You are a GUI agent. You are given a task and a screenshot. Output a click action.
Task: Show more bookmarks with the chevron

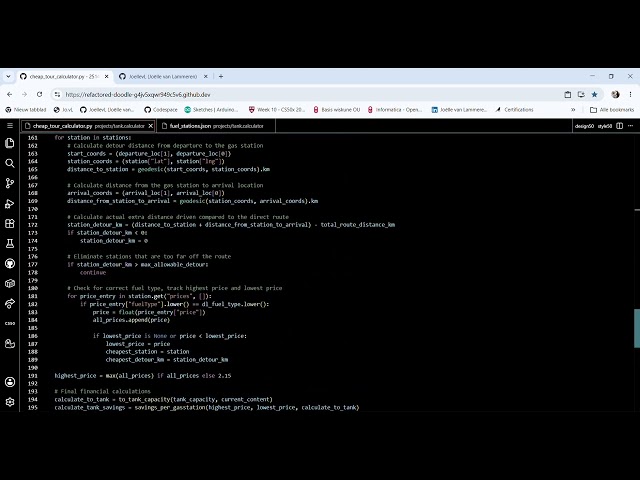click(x=573, y=110)
